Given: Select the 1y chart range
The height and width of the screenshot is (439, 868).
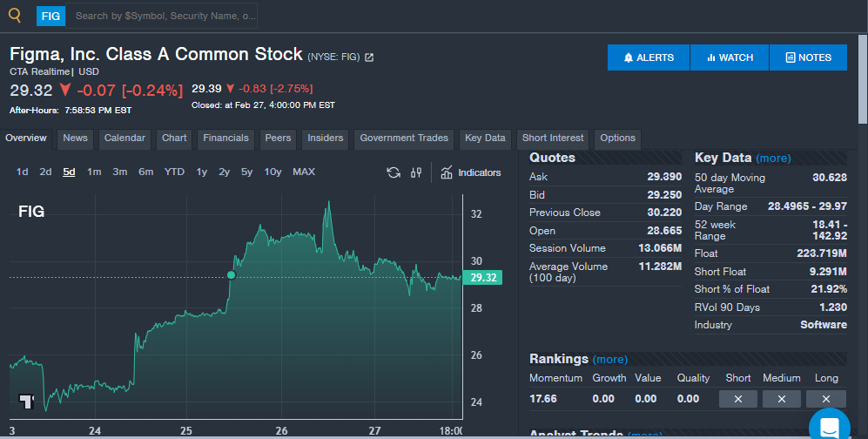Looking at the screenshot, I should 201,172.
